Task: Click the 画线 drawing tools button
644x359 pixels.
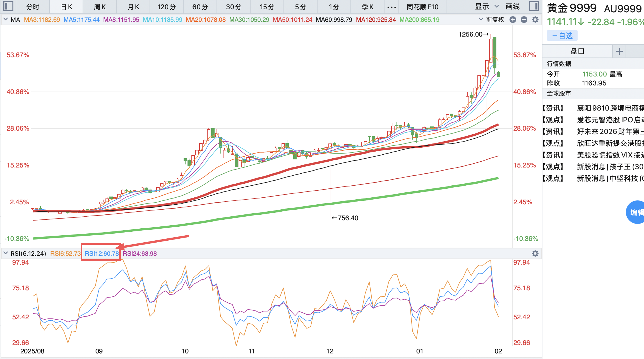Action: 513,7
